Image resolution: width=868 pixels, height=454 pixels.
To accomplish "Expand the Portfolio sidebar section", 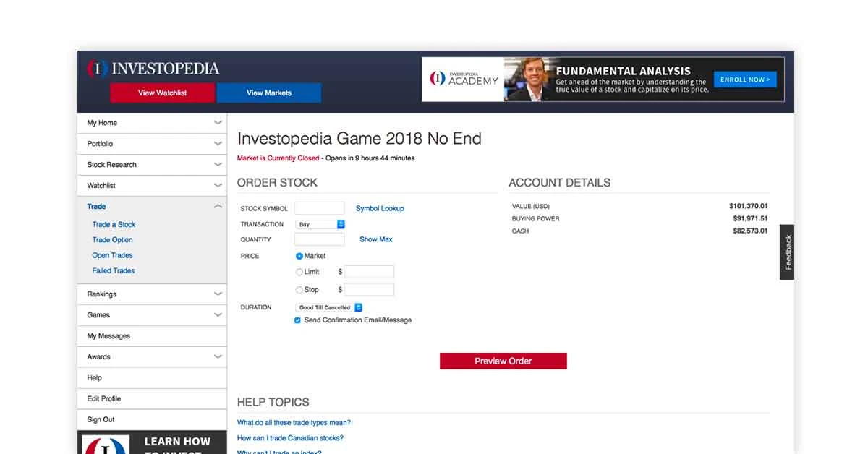I will [218, 144].
